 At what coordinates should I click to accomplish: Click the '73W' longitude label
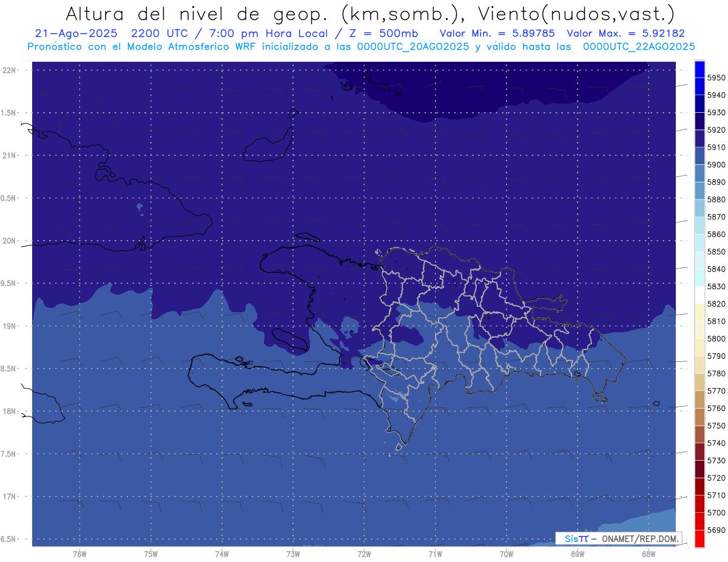pyautogui.click(x=293, y=554)
